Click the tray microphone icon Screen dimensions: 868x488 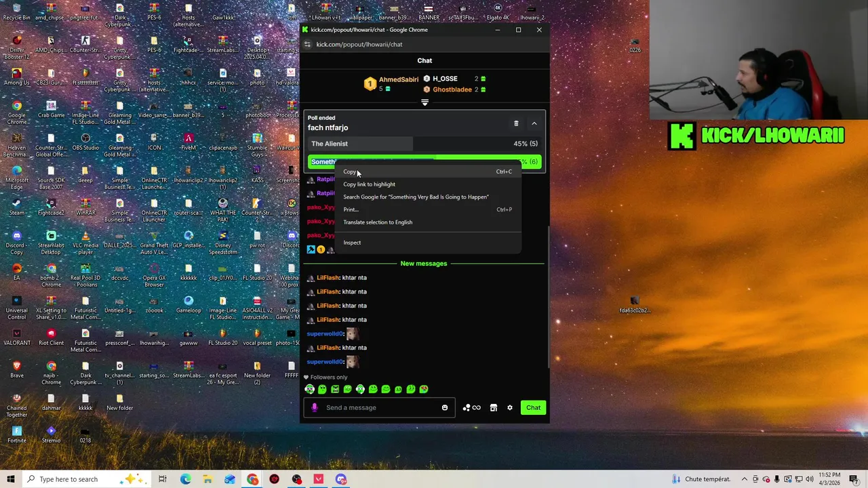click(777, 479)
